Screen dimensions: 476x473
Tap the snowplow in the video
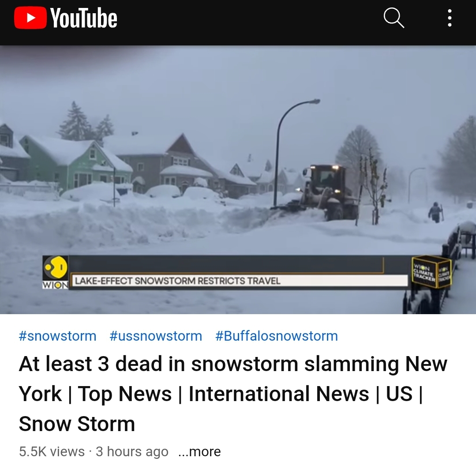click(321, 193)
